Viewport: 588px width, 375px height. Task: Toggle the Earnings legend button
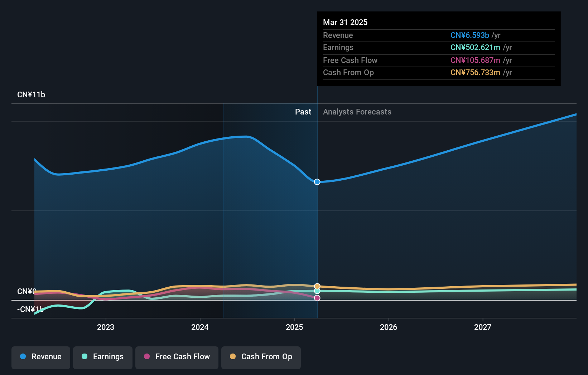pyautogui.click(x=103, y=357)
